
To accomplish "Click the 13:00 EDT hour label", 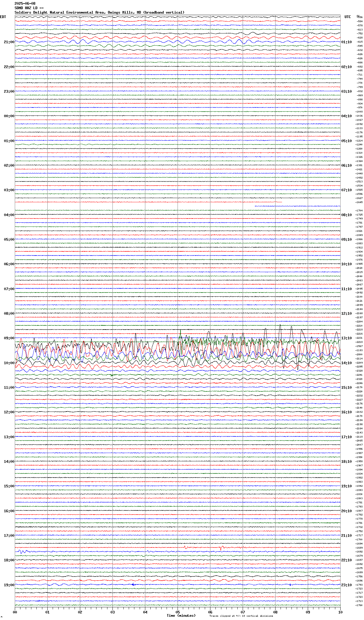I will tap(9, 437).
